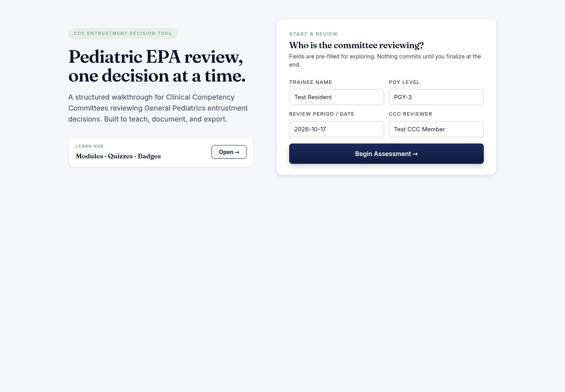Click the CCC Entrustment Decision Tool badge

pyautogui.click(x=123, y=34)
